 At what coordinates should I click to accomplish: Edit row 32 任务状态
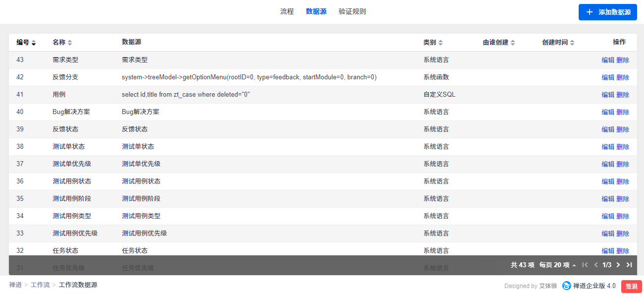coord(608,251)
